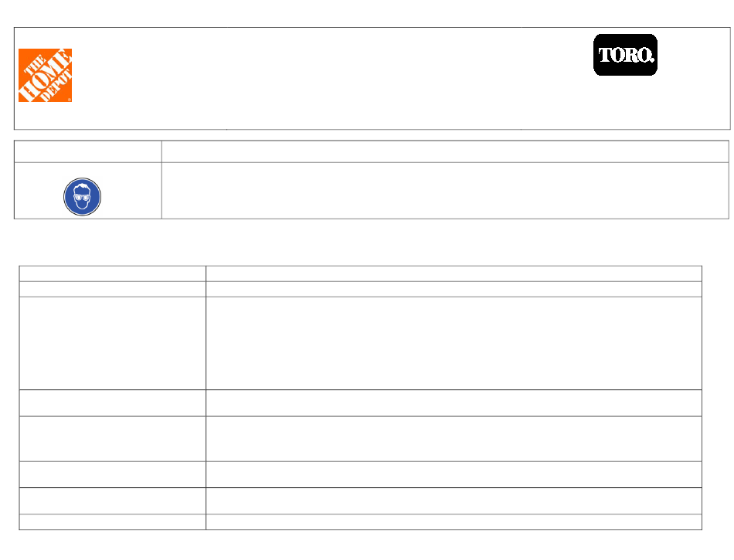
Task: Select sixth row left cell of lower table
Action: click(x=112, y=474)
